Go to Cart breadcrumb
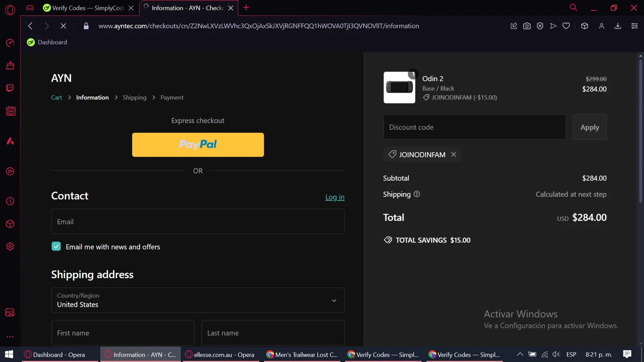The width and height of the screenshot is (644, 362). 57,97
